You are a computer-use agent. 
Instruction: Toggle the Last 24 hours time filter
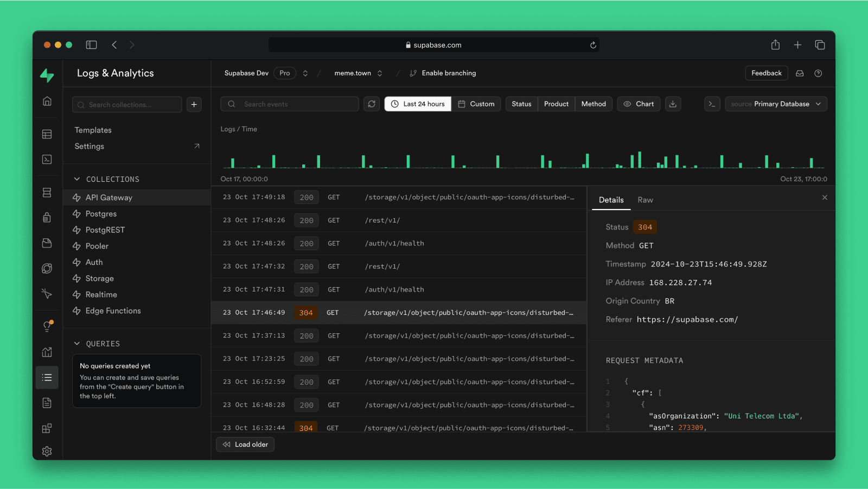click(417, 104)
